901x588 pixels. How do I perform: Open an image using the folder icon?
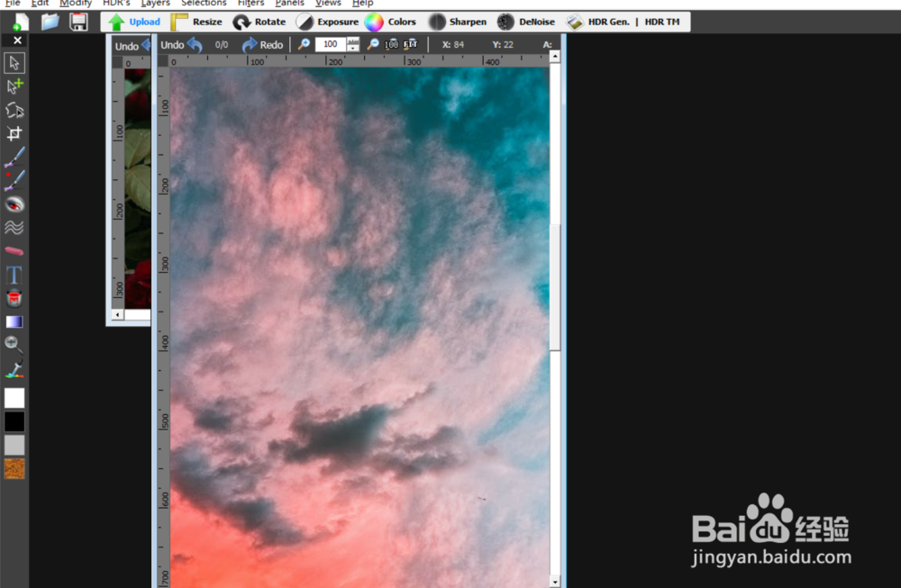pyautogui.click(x=50, y=22)
